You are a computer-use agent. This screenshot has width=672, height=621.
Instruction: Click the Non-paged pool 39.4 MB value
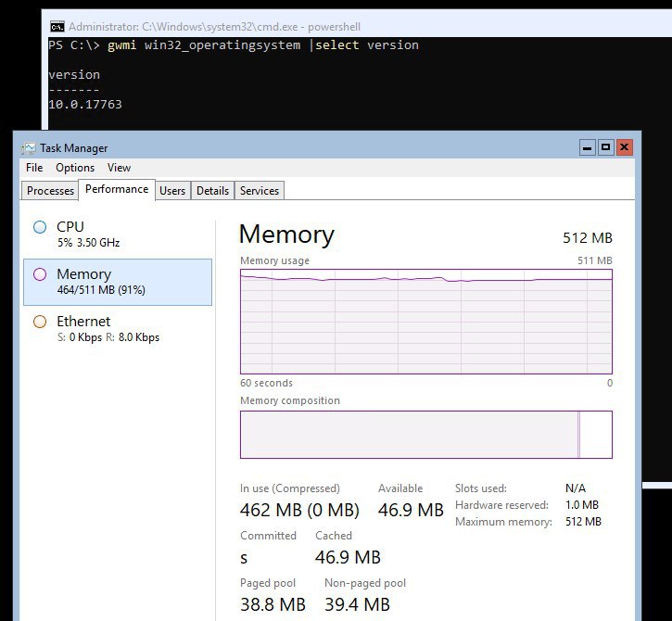[x=357, y=604]
